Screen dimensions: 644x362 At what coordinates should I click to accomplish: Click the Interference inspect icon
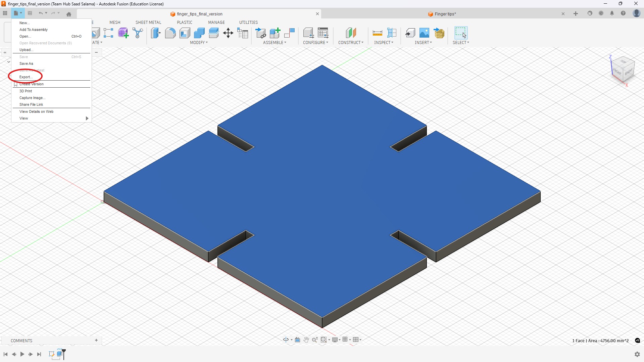click(x=392, y=33)
